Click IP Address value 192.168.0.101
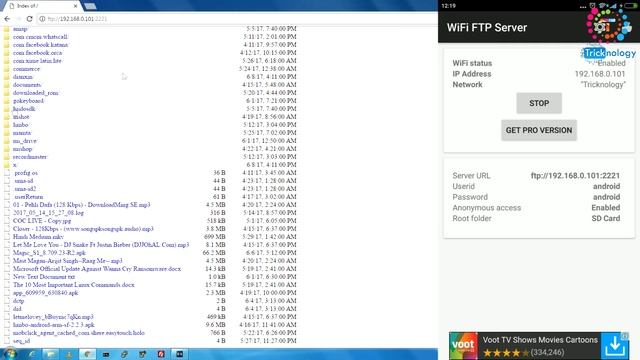 600,74
